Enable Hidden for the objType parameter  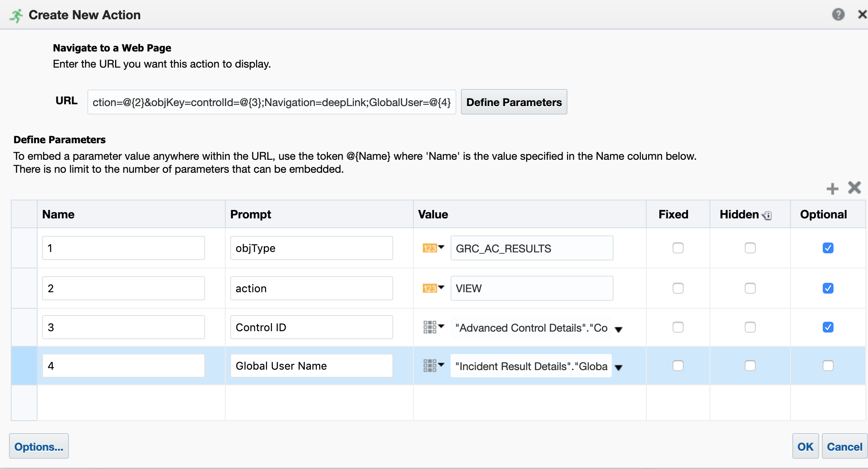[750, 247]
